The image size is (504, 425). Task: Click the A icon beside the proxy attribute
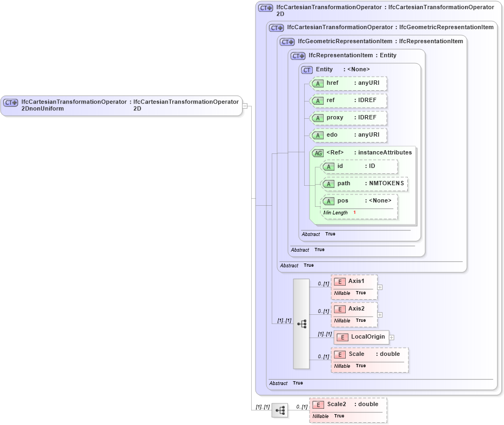click(318, 118)
